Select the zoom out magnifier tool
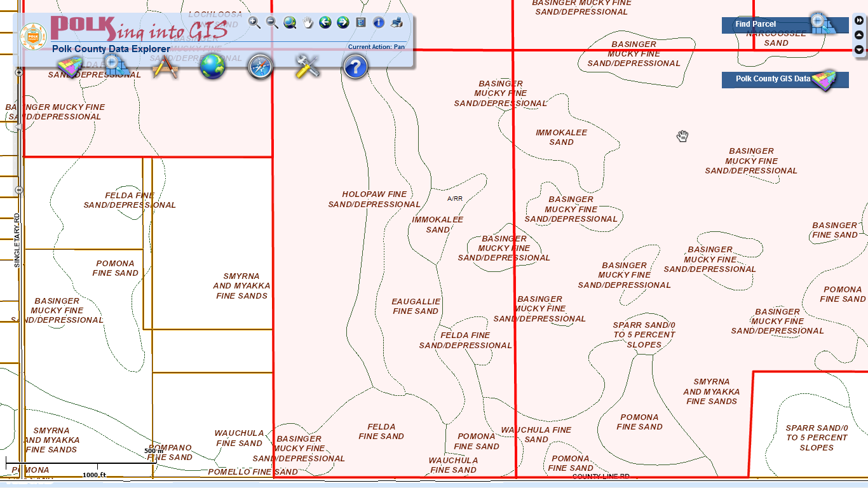The image size is (868, 488). [272, 23]
